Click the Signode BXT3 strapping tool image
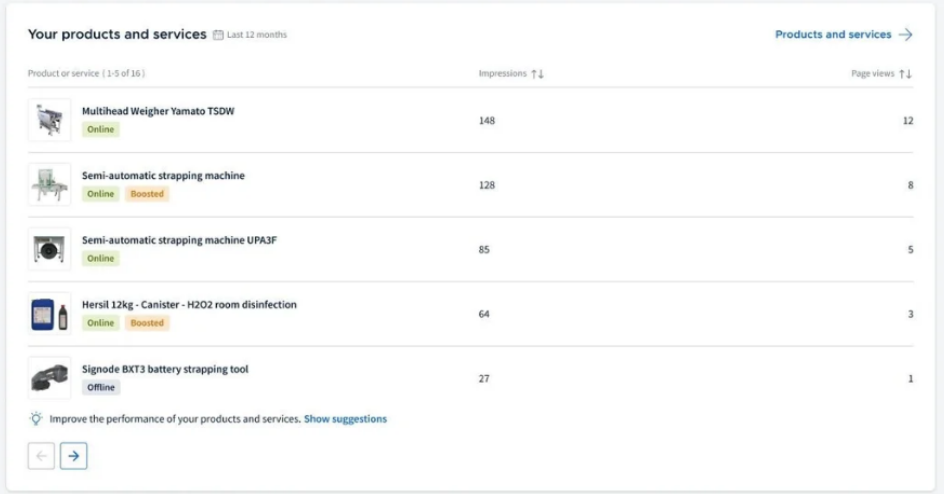Screen dimensions: 944x494 pos(49,378)
